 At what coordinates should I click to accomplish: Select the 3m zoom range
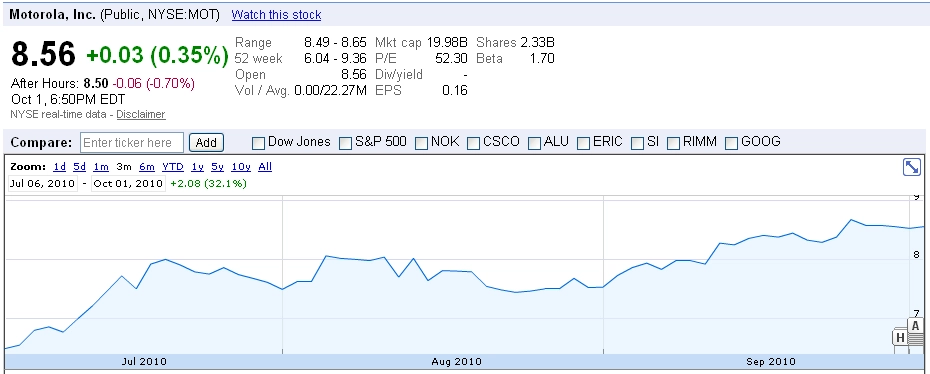[123, 167]
